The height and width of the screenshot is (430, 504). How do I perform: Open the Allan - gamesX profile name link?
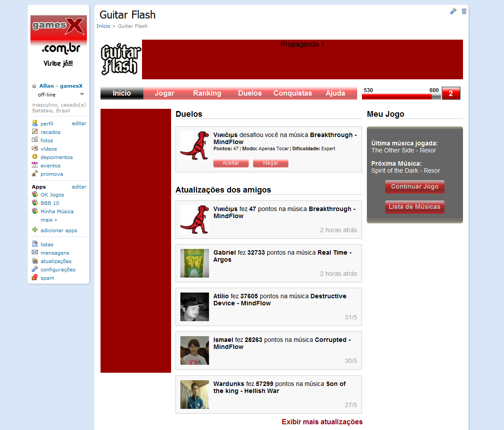(61, 86)
